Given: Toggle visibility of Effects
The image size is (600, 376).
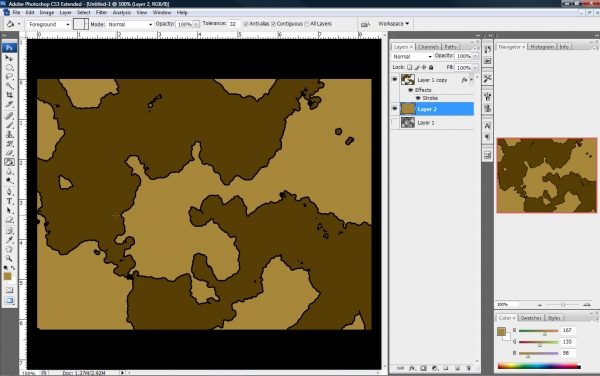Looking at the screenshot, I should pyautogui.click(x=411, y=90).
